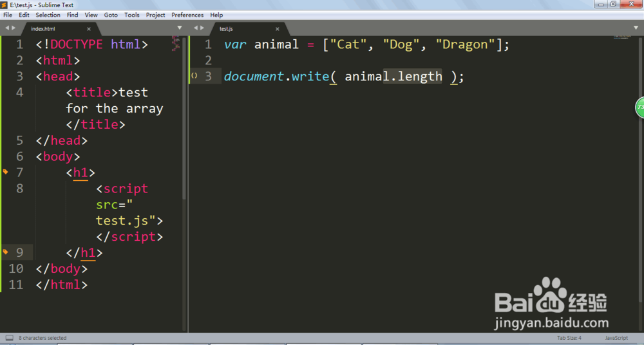The height and width of the screenshot is (345, 644).
Task: Click line number 11 in index.html
Action: tap(16, 284)
